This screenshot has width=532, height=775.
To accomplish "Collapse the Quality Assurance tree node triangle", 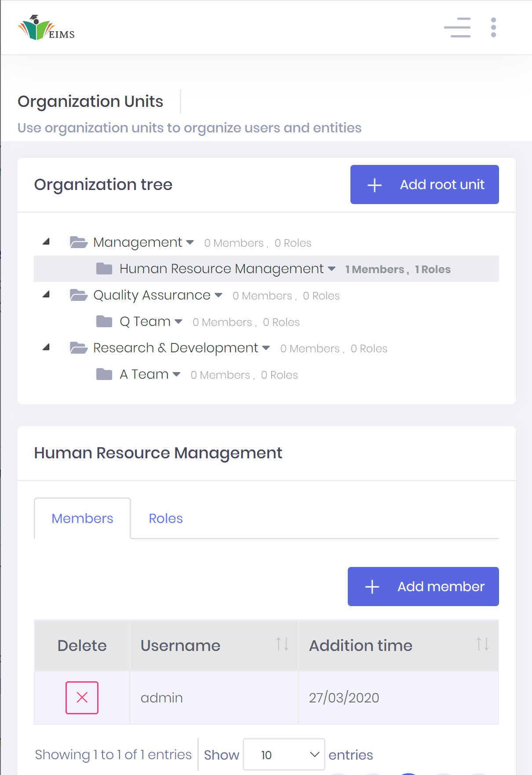I will point(46,294).
